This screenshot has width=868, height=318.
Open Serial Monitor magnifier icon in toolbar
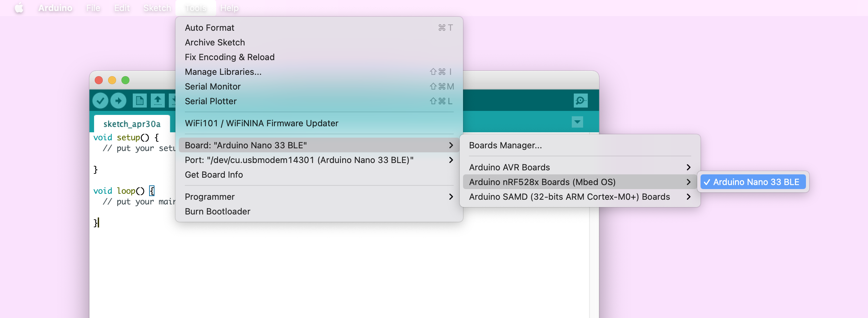[580, 101]
